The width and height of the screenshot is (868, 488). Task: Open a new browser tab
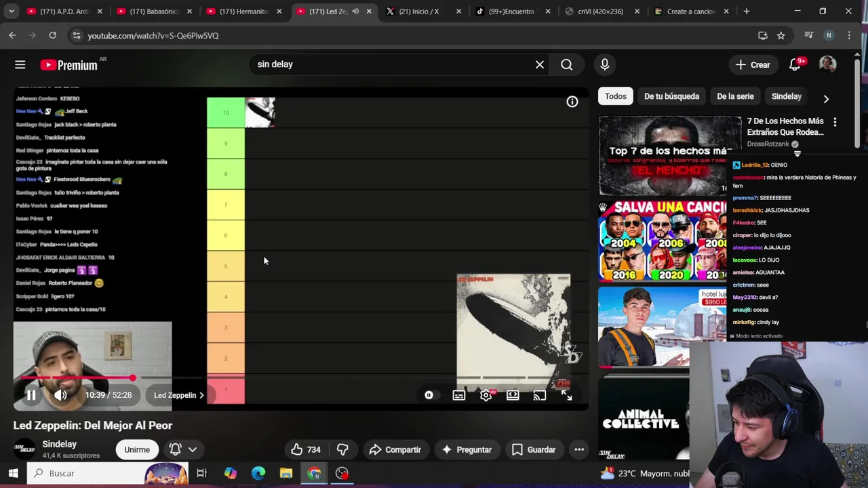click(x=747, y=12)
